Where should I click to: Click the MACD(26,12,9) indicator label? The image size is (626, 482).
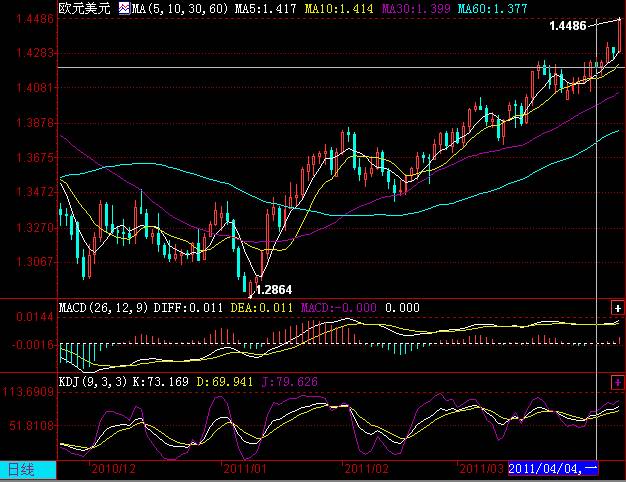click(x=103, y=308)
